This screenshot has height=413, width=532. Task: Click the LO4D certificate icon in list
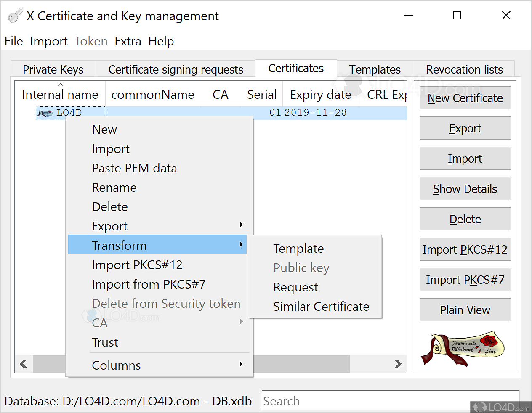pos(45,113)
